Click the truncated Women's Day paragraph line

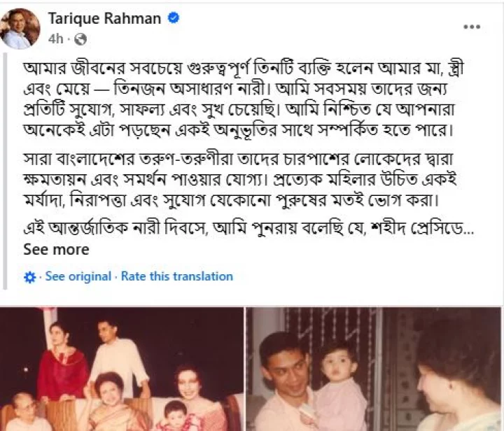coord(248,229)
